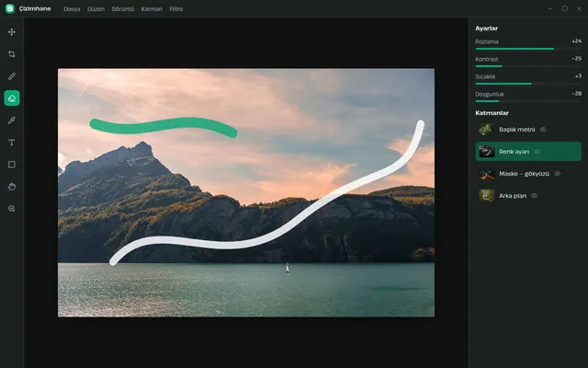Minimize the Çizimhane window

[550, 8]
